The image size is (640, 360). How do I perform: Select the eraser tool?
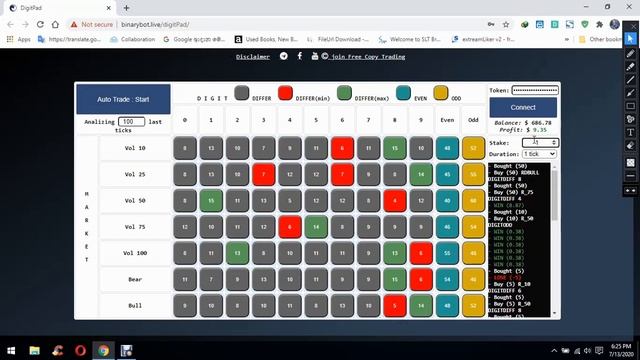coord(631,145)
